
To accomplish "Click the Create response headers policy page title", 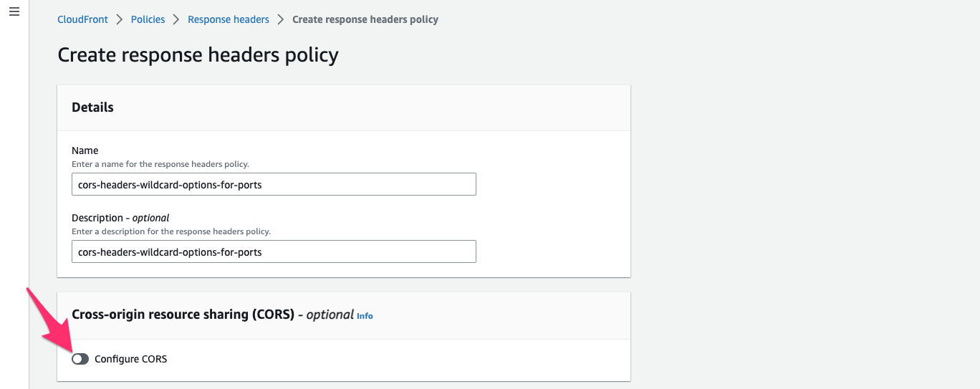I will (x=198, y=55).
